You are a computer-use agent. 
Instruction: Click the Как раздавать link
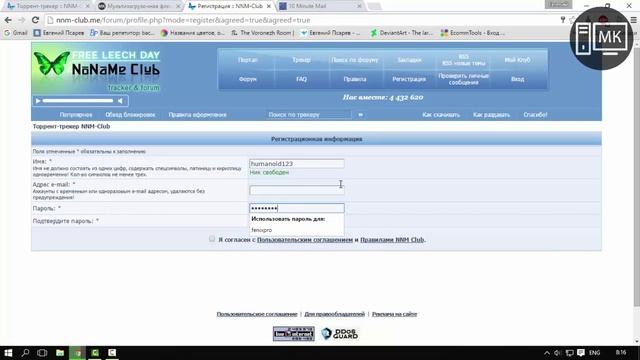491,115
